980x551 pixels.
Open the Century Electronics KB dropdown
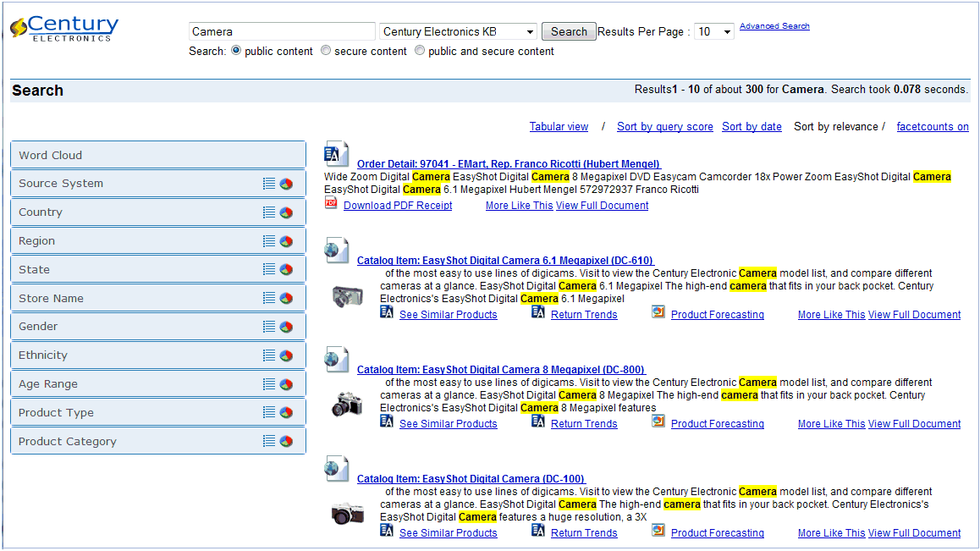tap(458, 31)
